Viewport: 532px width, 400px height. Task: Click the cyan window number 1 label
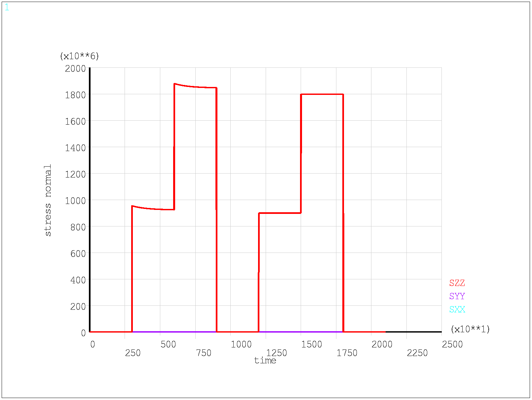[7, 8]
